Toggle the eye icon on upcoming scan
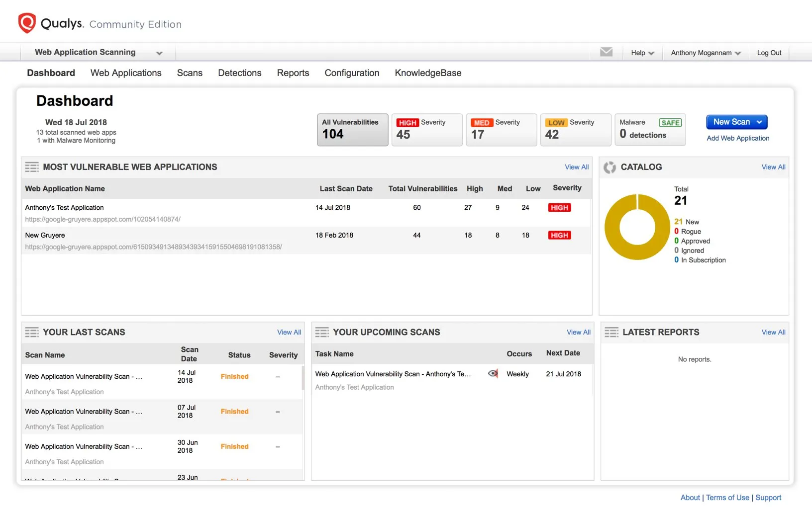Image resolution: width=812 pixels, height=508 pixels. click(493, 374)
